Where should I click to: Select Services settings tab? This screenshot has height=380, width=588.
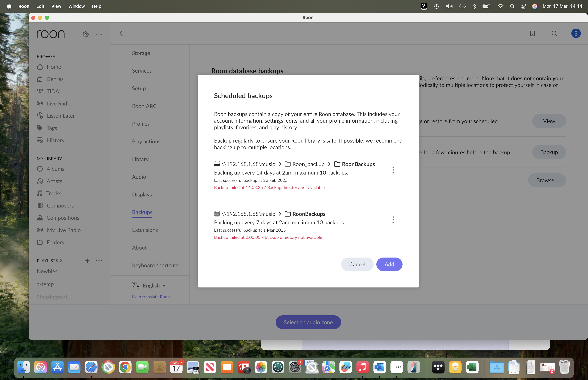142,71
